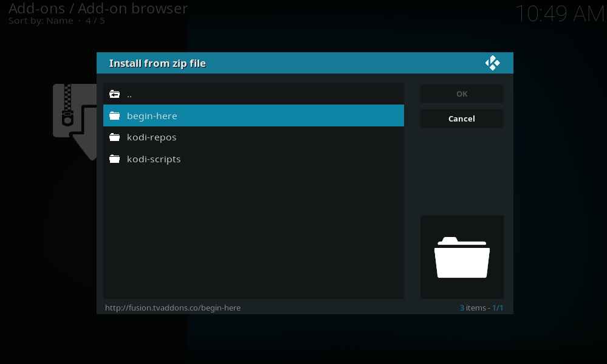Click the fusion.tvaddons.co path text
The height and width of the screenshot is (364, 607).
(173, 308)
